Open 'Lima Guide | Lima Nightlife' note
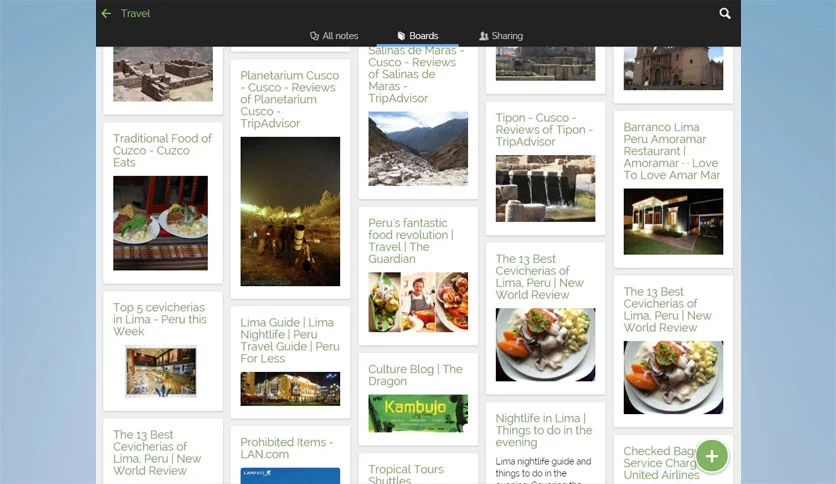This screenshot has width=836, height=484. click(x=290, y=340)
